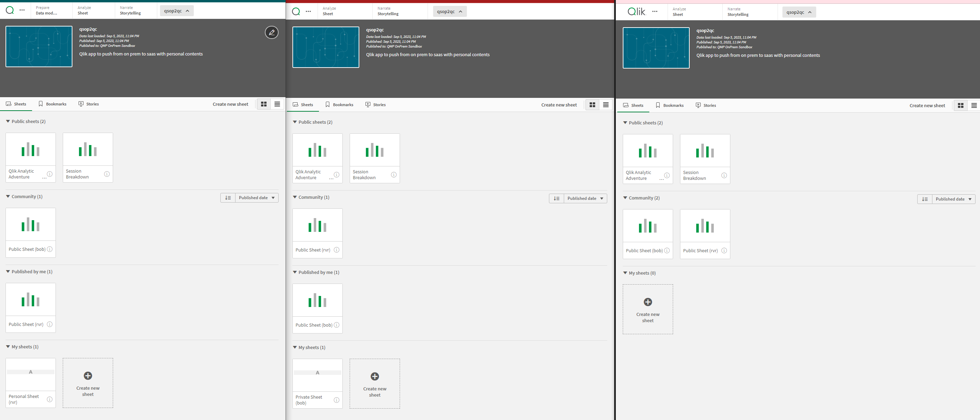Switch to grid view in the right window

(961, 106)
